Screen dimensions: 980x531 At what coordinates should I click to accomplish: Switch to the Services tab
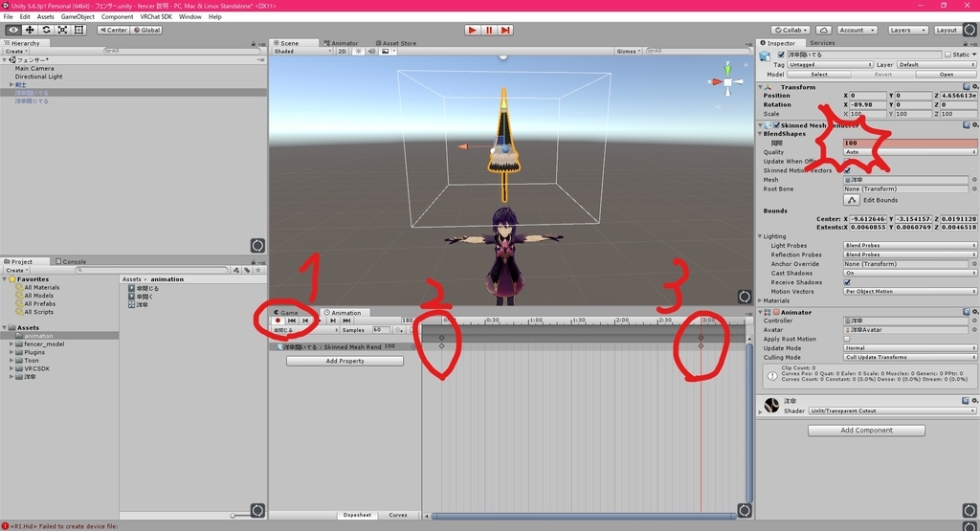(x=822, y=43)
